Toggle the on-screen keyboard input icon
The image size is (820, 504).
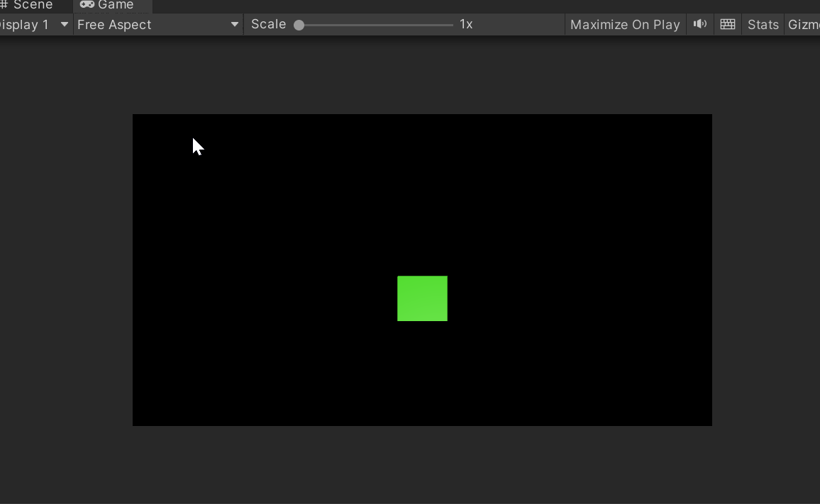coord(727,23)
